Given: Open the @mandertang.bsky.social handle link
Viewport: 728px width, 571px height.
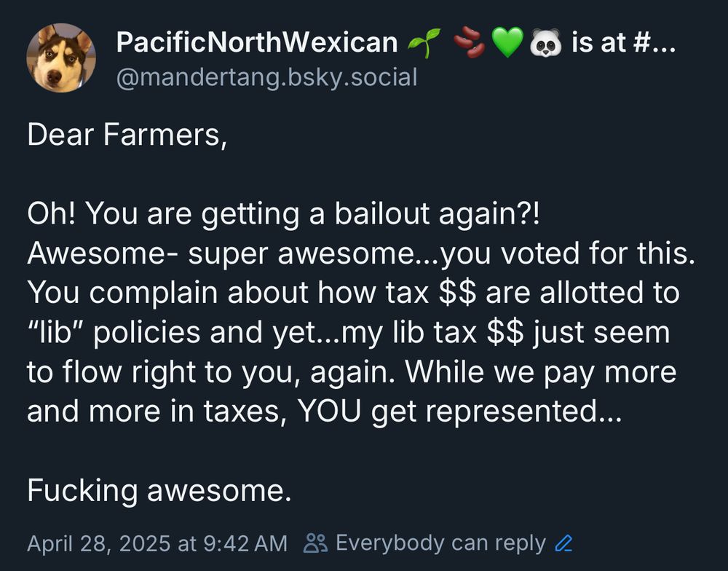Looking at the screenshot, I should pyautogui.click(x=267, y=77).
